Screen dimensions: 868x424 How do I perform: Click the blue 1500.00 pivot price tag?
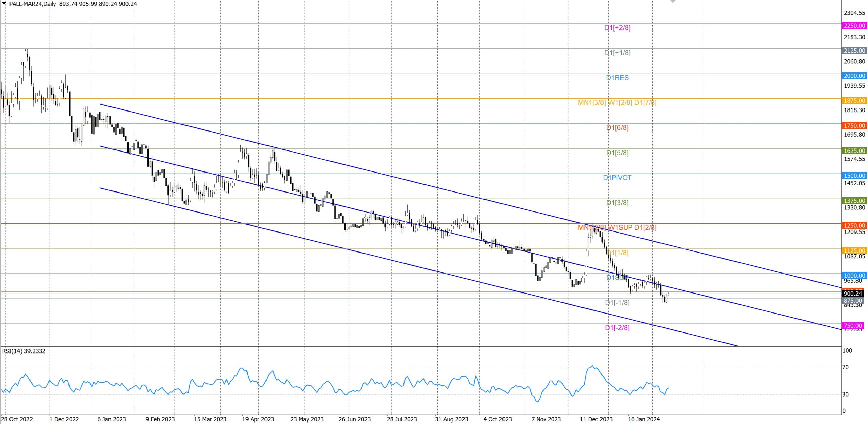click(x=854, y=176)
